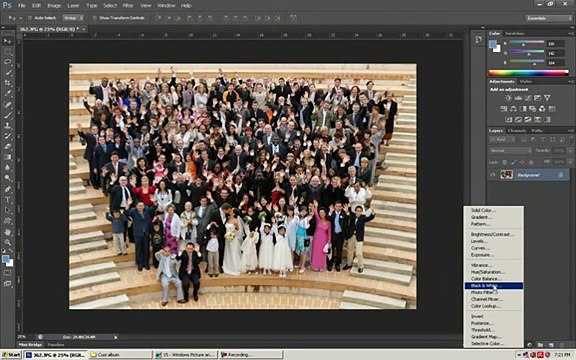This screenshot has width=576, height=360.
Task: Choose Curves from the popup menu
Action: pyautogui.click(x=494, y=248)
